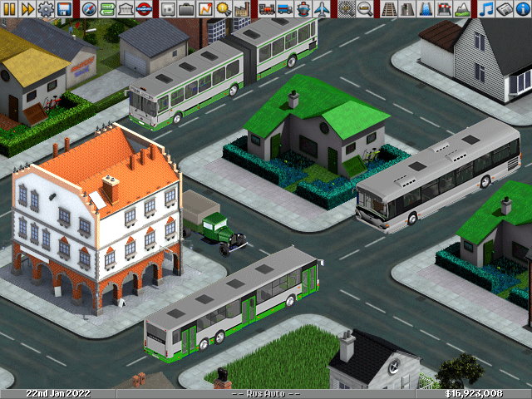
Task: Show ship list icon
Action: (x=303, y=9)
